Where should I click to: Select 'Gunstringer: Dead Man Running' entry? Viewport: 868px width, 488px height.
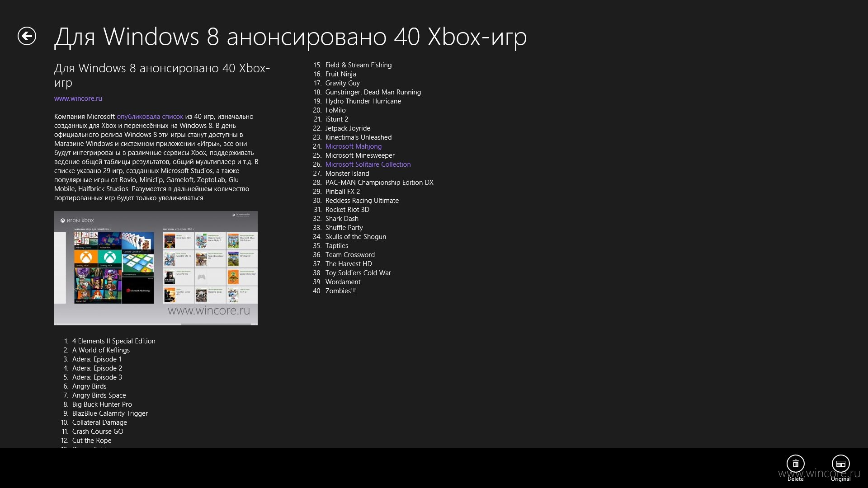373,92
